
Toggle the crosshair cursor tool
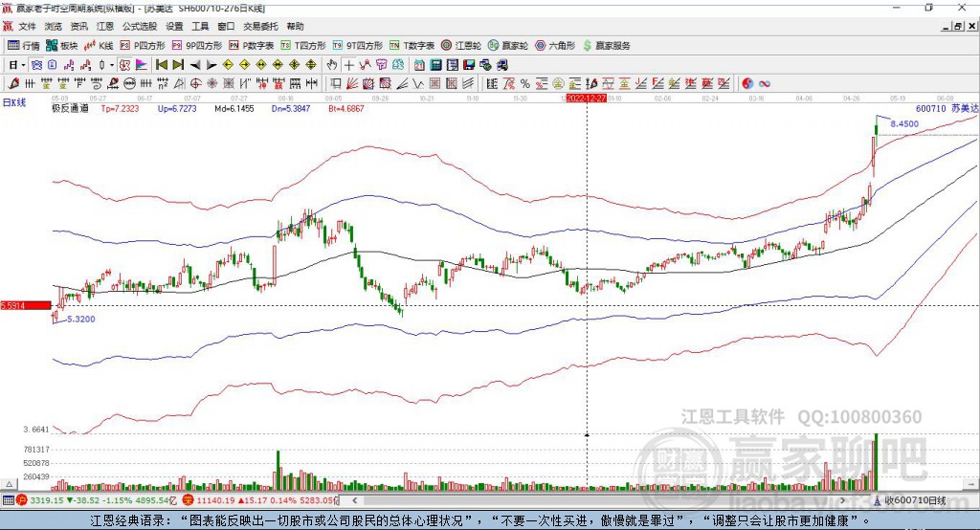348,65
